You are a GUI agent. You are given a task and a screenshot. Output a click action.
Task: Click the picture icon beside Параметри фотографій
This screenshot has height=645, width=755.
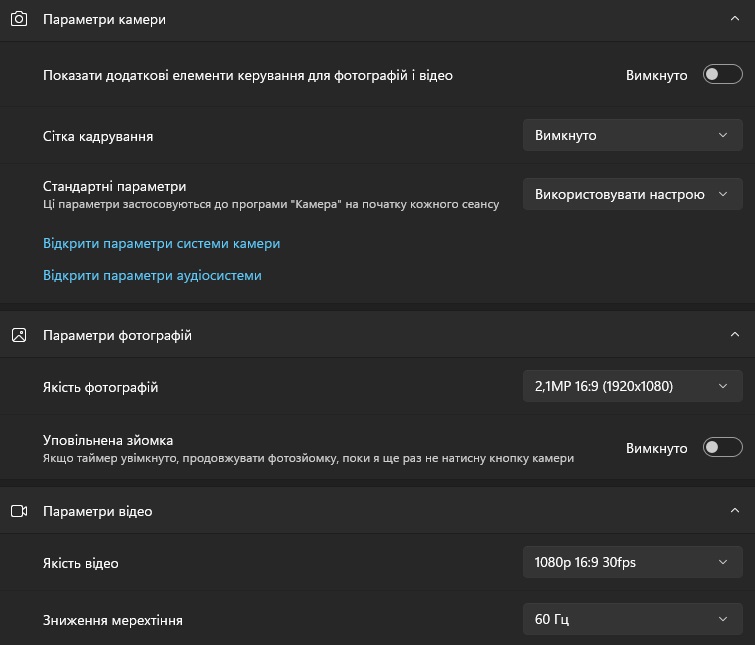click(x=19, y=335)
